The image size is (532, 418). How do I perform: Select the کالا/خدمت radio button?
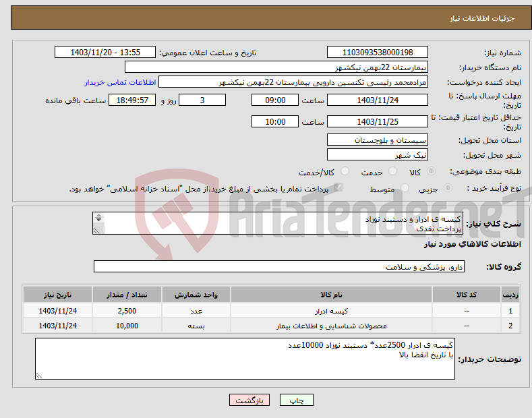(x=345, y=171)
